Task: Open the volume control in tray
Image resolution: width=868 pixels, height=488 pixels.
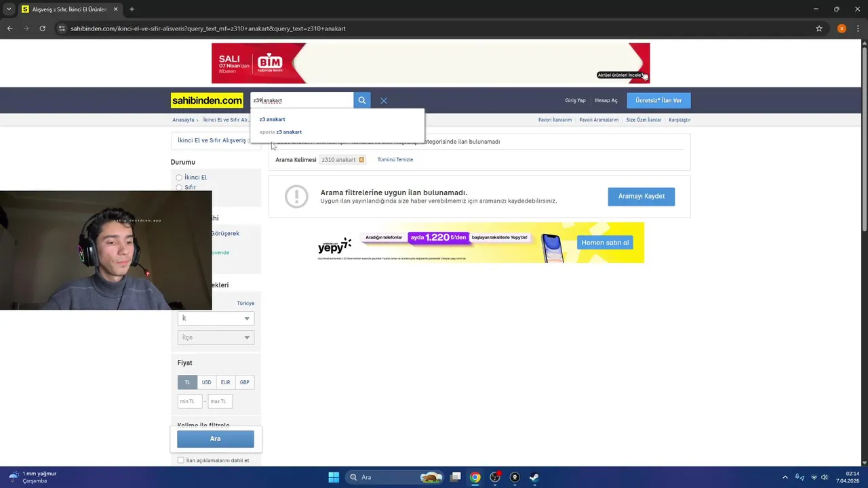Action: 825,477
